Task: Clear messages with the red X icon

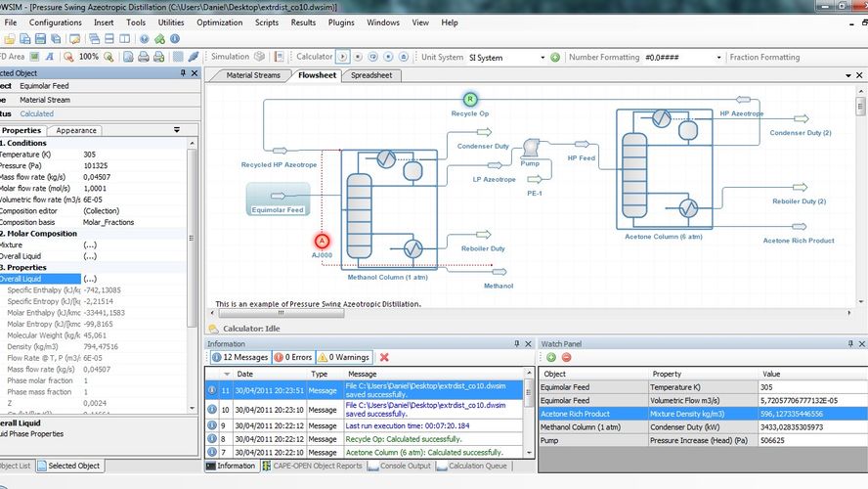Action: tap(384, 358)
